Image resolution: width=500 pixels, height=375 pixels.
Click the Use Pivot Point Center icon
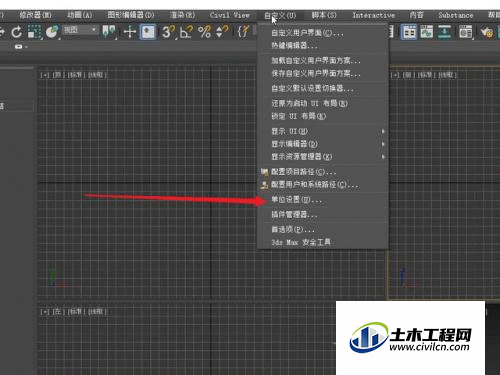pyautogui.click(x=109, y=32)
